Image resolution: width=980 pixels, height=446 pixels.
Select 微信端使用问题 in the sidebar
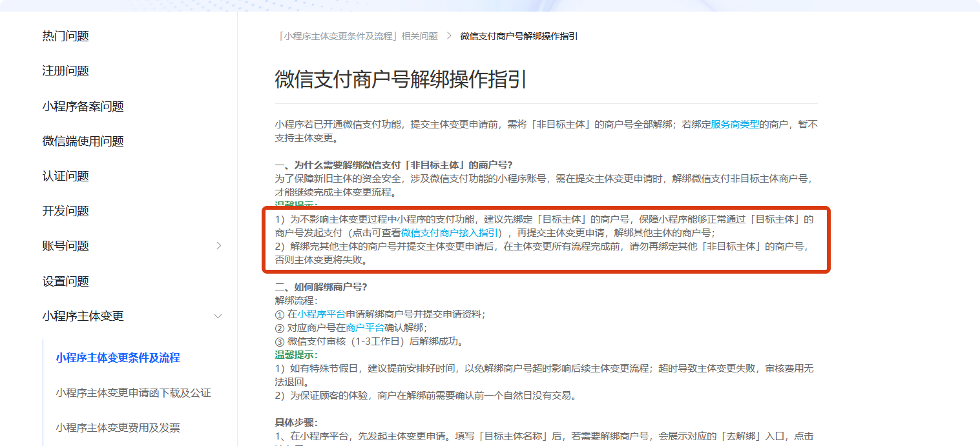[x=83, y=141]
